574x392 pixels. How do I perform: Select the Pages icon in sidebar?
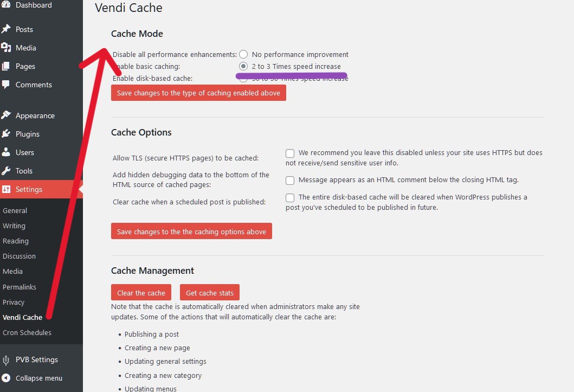(6, 66)
